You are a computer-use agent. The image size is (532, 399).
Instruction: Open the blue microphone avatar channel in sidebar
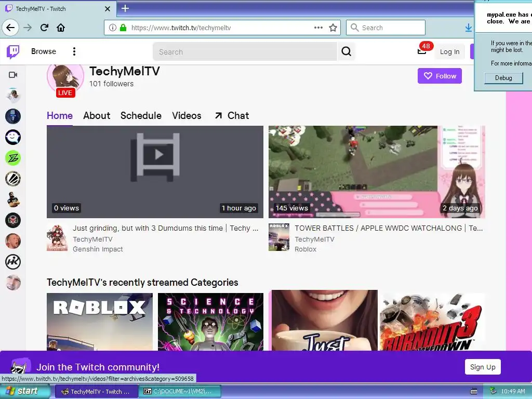point(13,116)
